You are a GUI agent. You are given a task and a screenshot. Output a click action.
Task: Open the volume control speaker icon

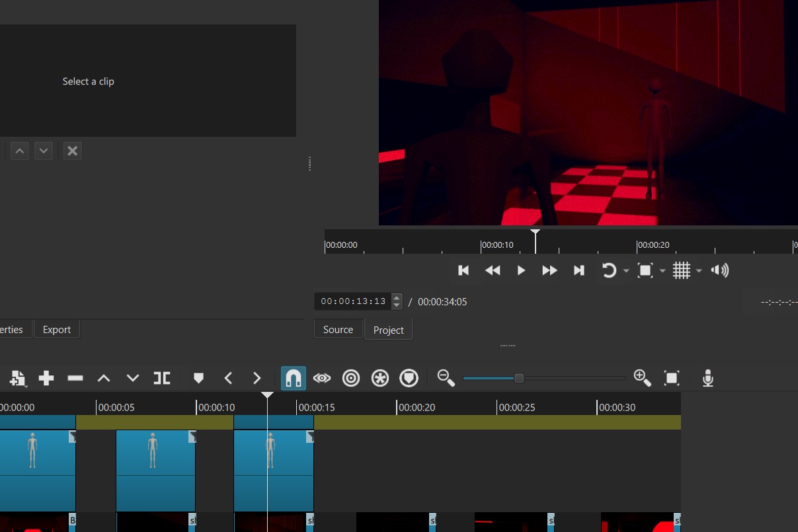pyautogui.click(x=719, y=270)
